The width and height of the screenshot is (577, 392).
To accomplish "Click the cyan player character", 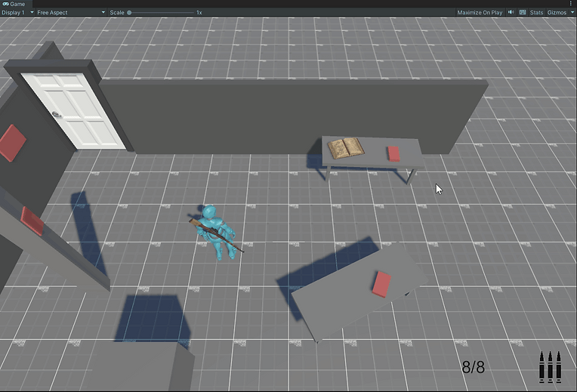I will 216,233.
